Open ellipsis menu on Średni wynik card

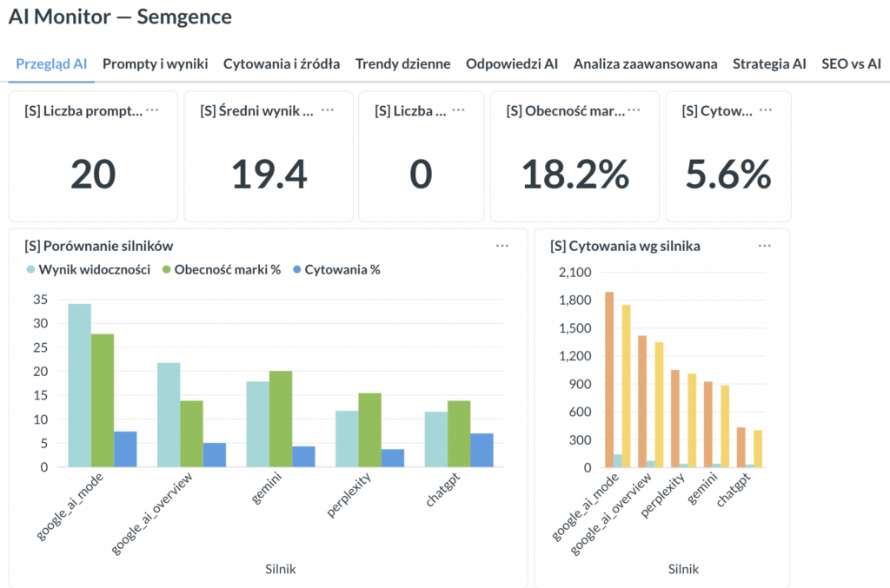[328, 110]
